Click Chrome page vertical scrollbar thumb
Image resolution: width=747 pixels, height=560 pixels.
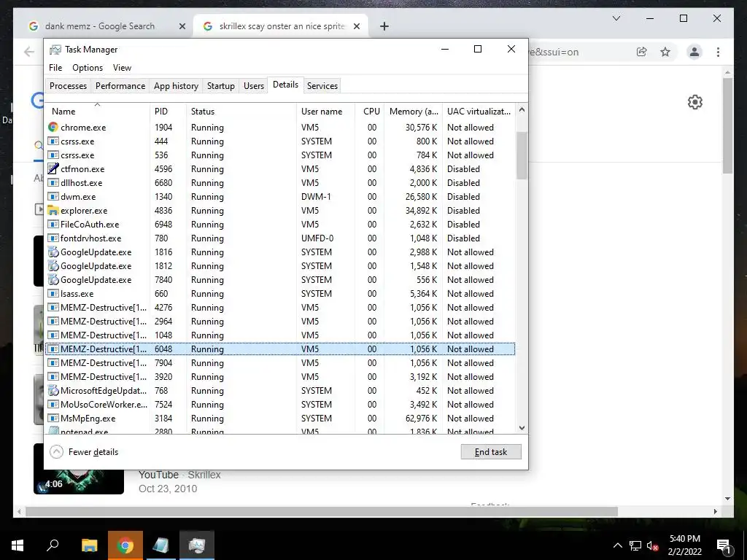click(x=727, y=125)
